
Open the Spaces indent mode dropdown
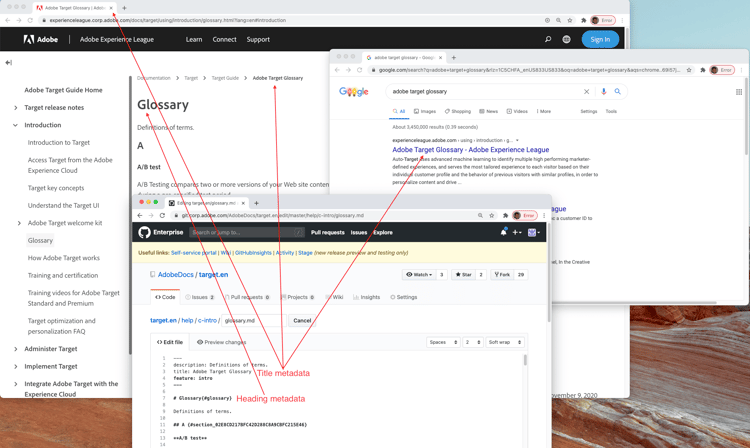(x=443, y=342)
